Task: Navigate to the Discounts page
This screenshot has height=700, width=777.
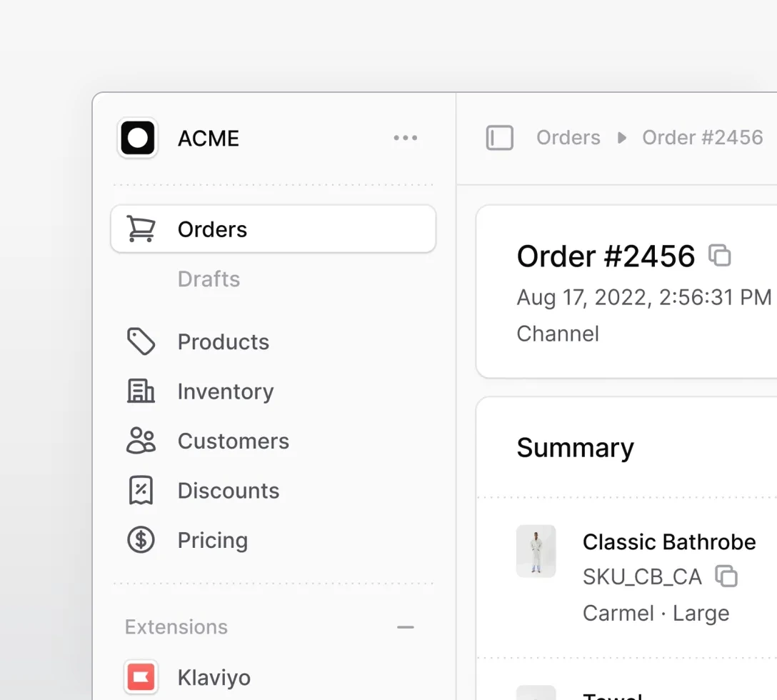Action: (229, 490)
